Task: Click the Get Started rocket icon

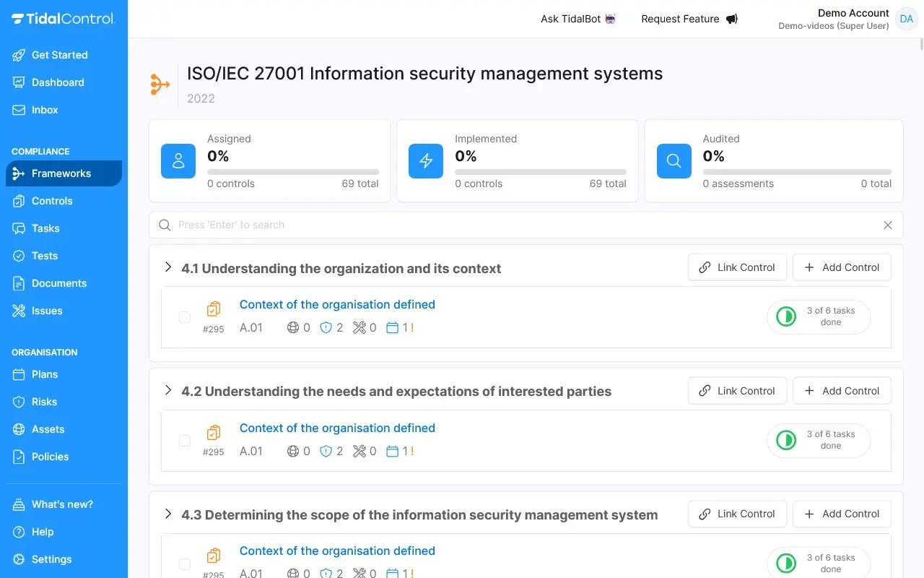Action: tap(19, 55)
